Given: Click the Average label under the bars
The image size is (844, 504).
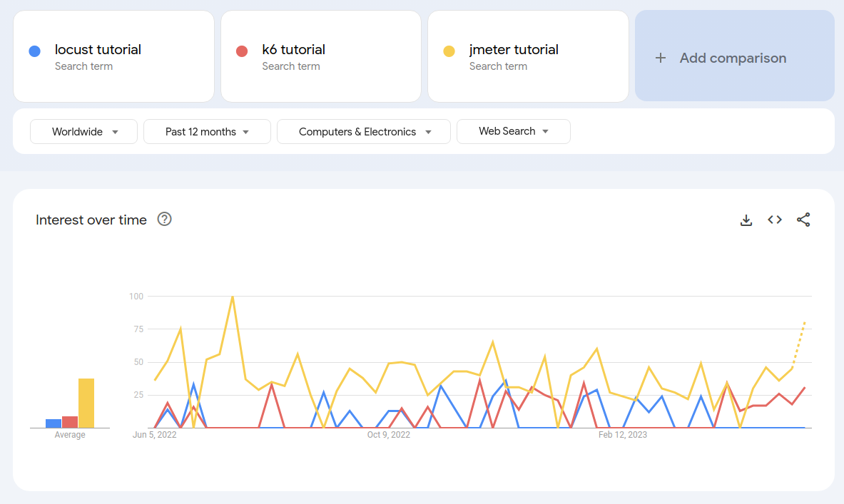Looking at the screenshot, I should click(x=70, y=435).
